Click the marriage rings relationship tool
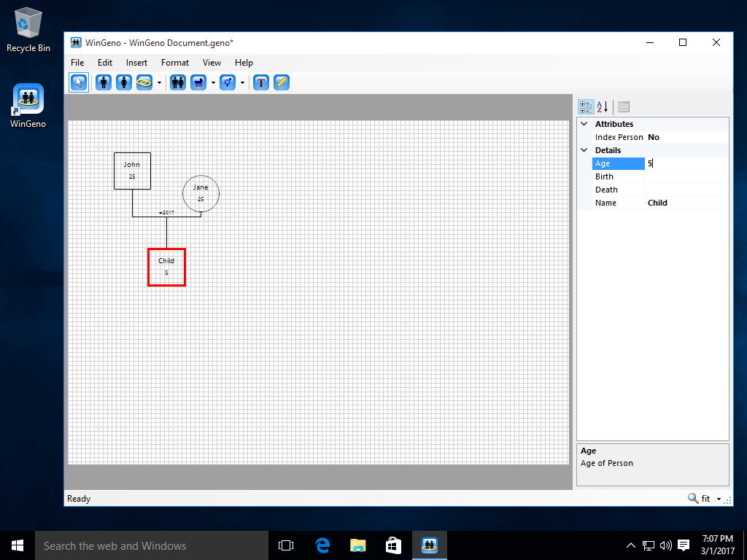Viewport: 747px width, 560px height. point(144,82)
